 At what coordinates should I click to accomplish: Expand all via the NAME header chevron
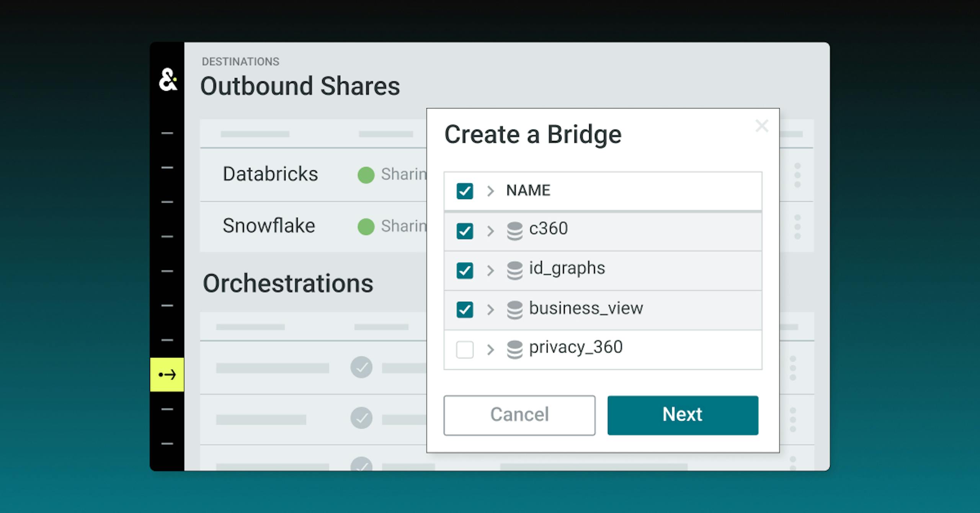tap(490, 191)
